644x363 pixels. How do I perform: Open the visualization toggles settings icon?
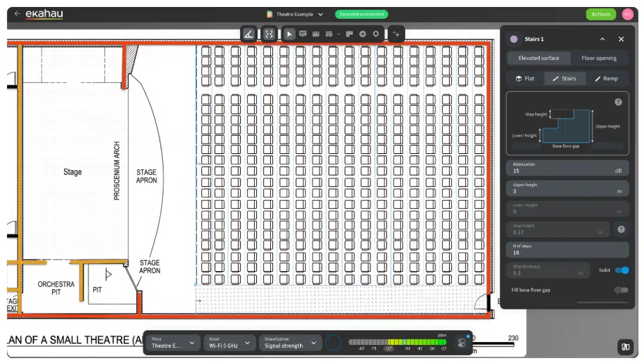click(x=462, y=343)
